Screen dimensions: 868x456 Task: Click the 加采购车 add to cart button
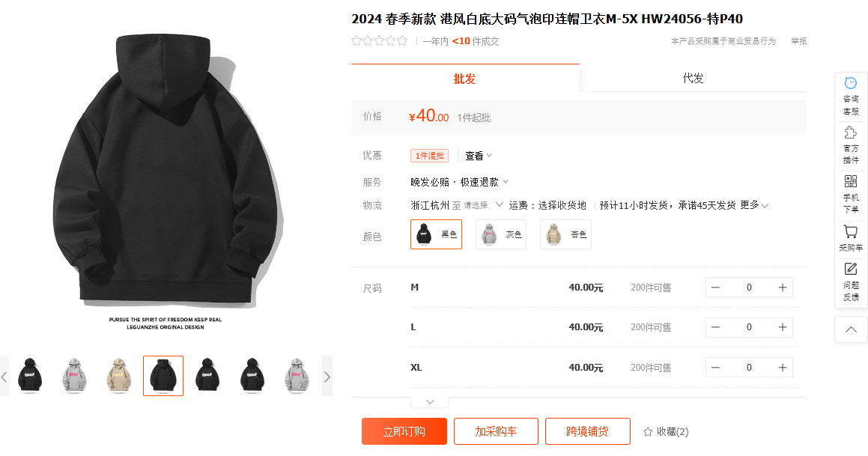[496, 431]
